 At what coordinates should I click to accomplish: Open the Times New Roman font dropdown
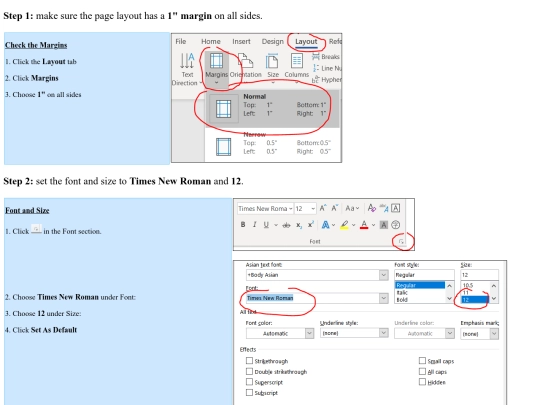pyautogui.click(x=384, y=298)
